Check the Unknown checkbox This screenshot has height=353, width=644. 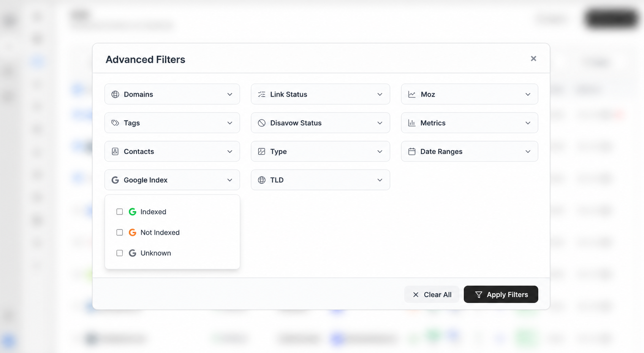click(x=120, y=253)
